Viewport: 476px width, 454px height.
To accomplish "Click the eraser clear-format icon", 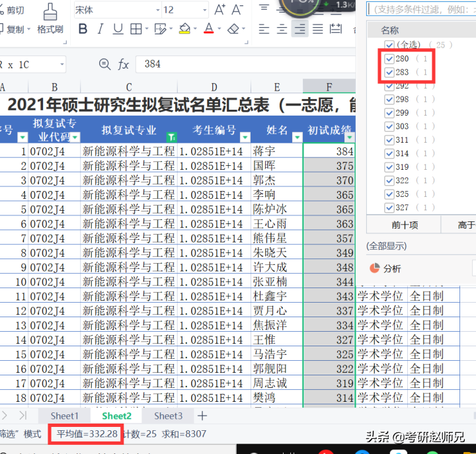I will pyautogui.click(x=233, y=29).
